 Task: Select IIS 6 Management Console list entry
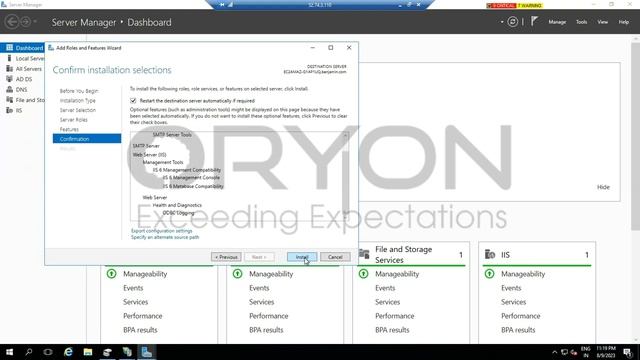[191, 178]
